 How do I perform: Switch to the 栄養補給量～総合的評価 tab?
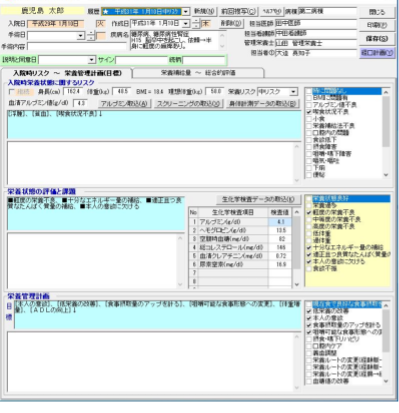198,73
